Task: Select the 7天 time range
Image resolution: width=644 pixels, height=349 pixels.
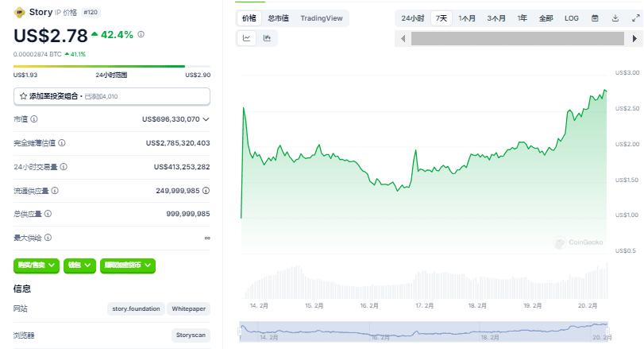Action: (x=442, y=18)
